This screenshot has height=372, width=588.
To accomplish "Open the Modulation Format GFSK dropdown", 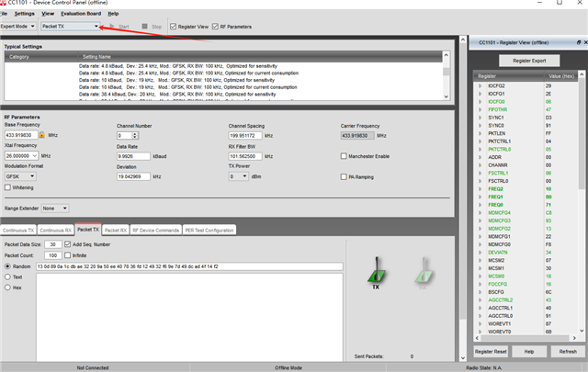I will (x=20, y=176).
